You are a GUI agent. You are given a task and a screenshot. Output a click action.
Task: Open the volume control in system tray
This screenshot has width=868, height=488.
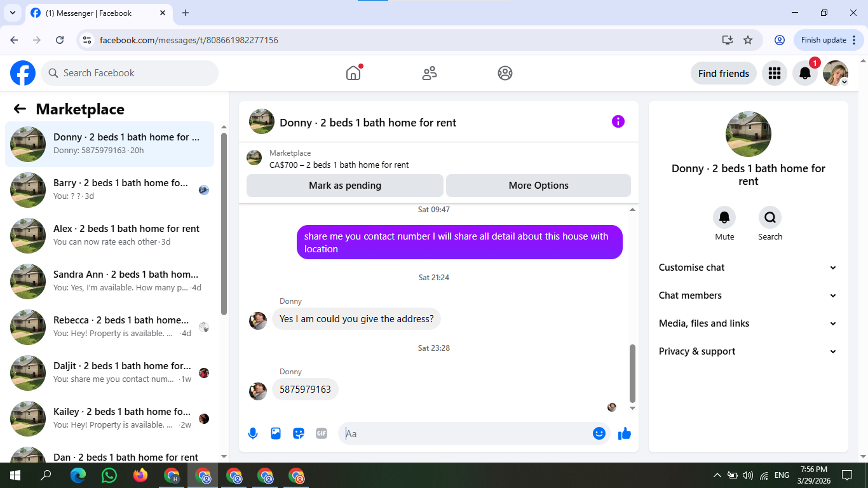point(747,475)
